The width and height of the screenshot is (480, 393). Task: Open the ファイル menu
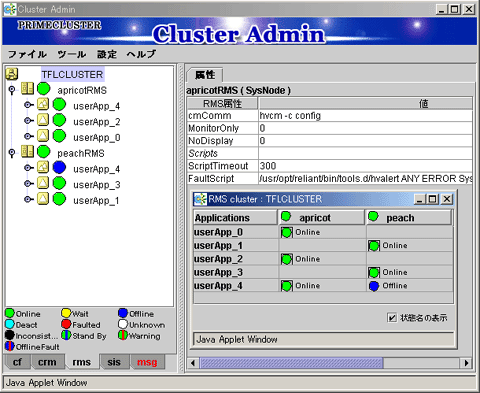[27, 54]
